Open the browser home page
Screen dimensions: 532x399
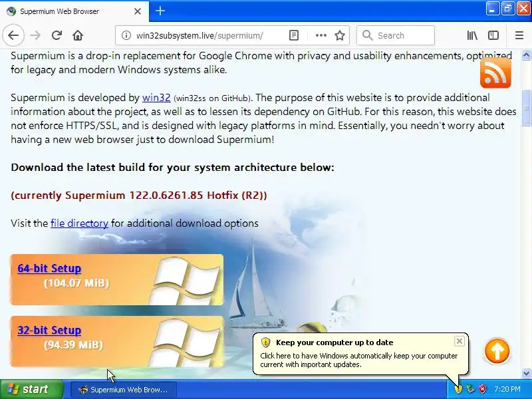pyautogui.click(x=78, y=35)
